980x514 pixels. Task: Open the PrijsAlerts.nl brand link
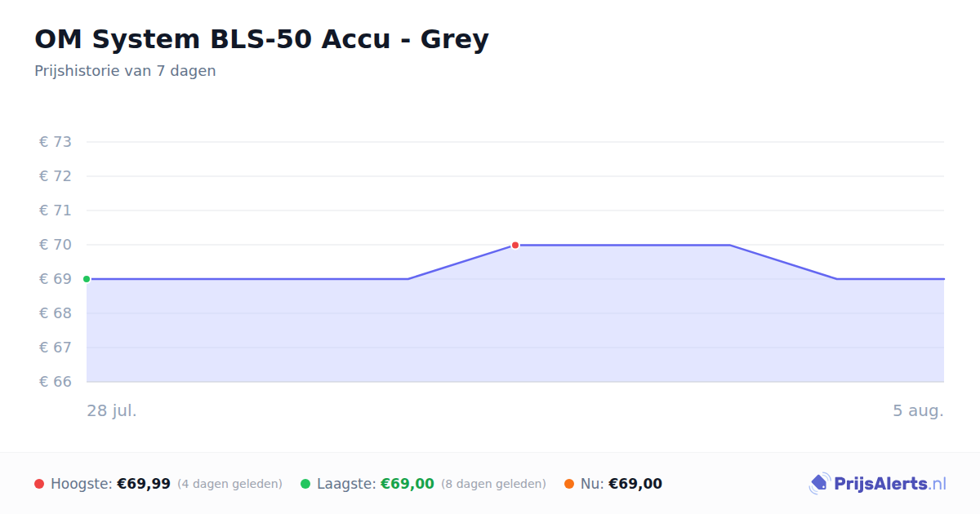tap(878, 484)
